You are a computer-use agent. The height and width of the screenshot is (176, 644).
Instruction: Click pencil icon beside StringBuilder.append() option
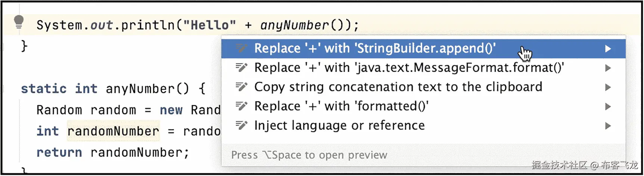(x=241, y=48)
